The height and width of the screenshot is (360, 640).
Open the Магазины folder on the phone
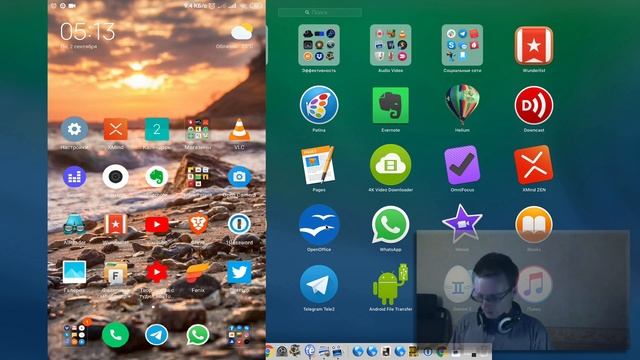[x=198, y=129]
